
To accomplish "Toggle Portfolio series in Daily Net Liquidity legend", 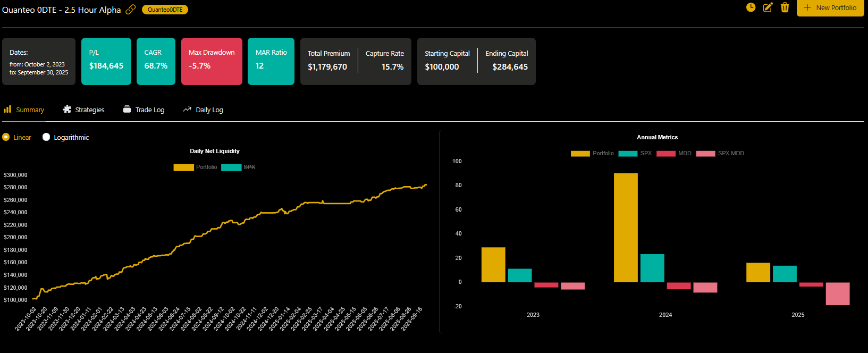I will click(183, 167).
